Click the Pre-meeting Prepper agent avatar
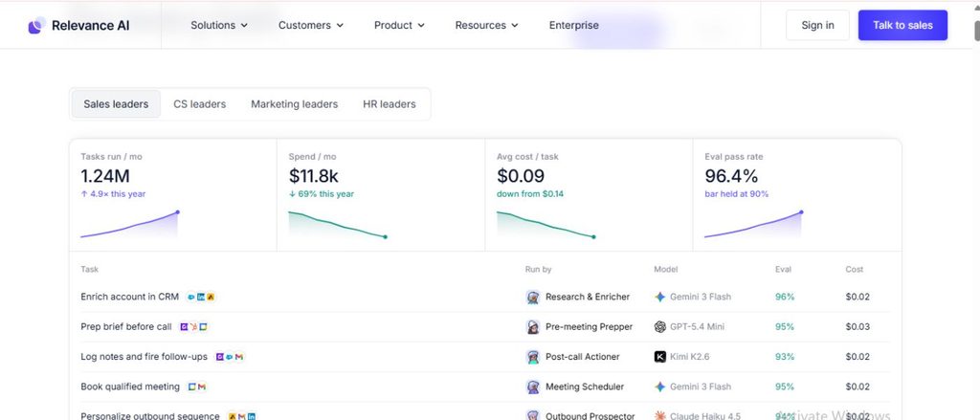The height and width of the screenshot is (420, 980). [532, 327]
